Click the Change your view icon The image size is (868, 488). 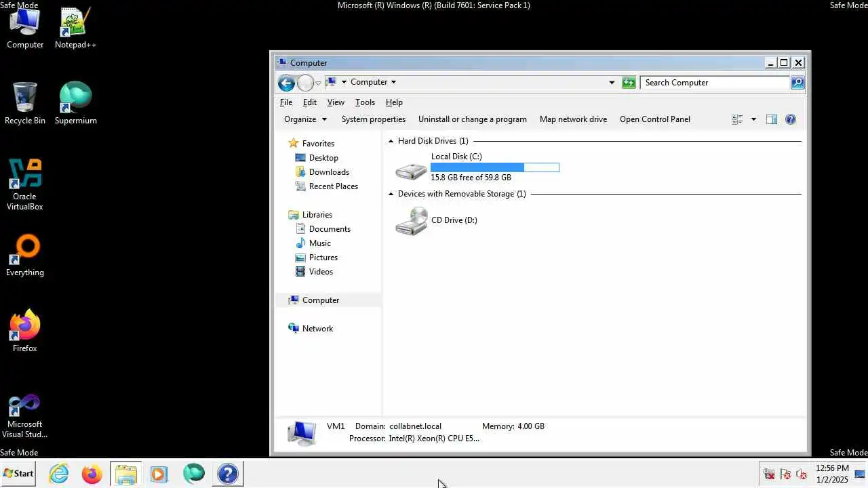pyautogui.click(x=738, y=119)
